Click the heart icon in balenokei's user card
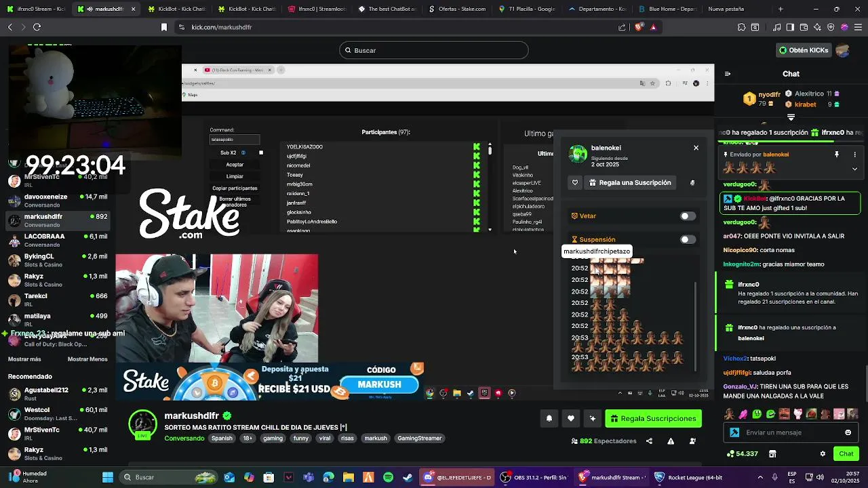 pyautogui.click(x=575, y=183)
